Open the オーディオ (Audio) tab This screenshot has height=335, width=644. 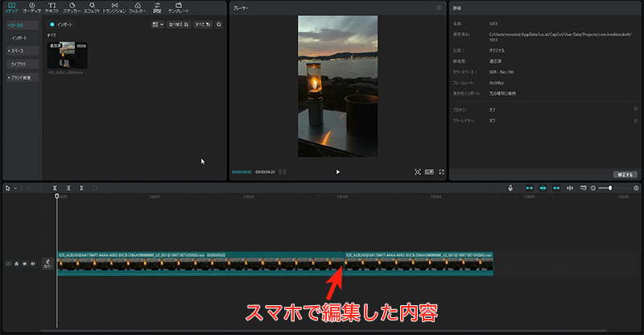click(31, 7)
